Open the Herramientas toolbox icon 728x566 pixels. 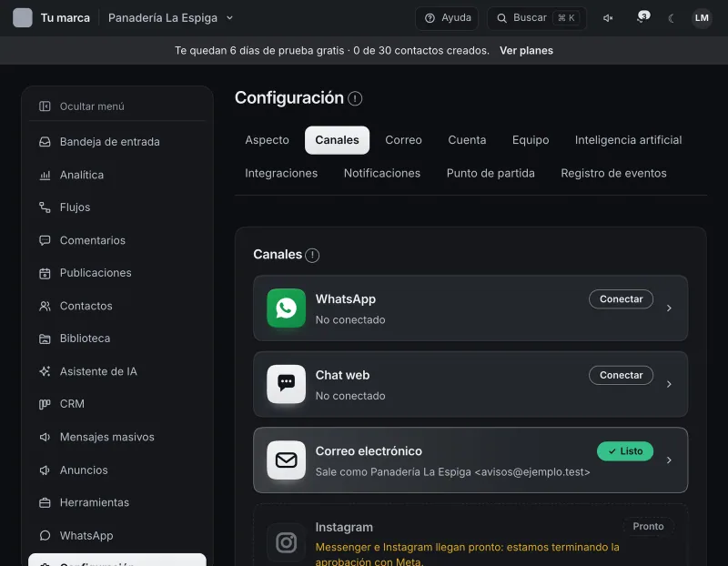point(45,502)
